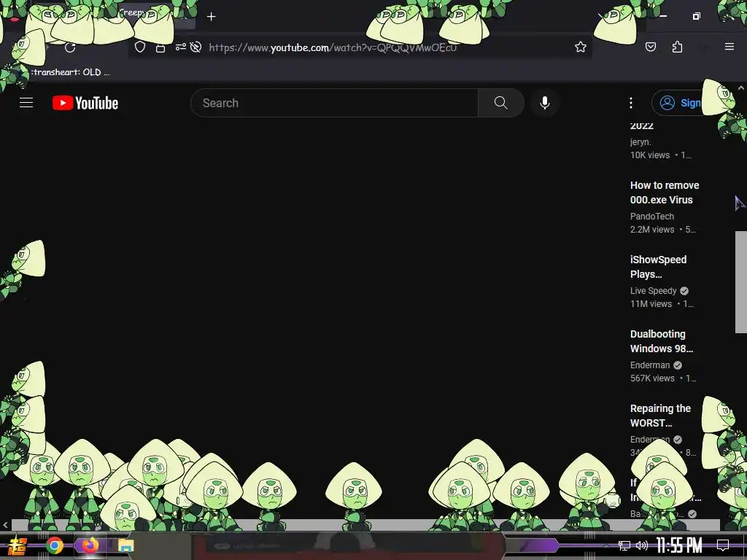Open the YouTube guide hamburger menu
Screen dimensions: 747x560
coord(26,102)
